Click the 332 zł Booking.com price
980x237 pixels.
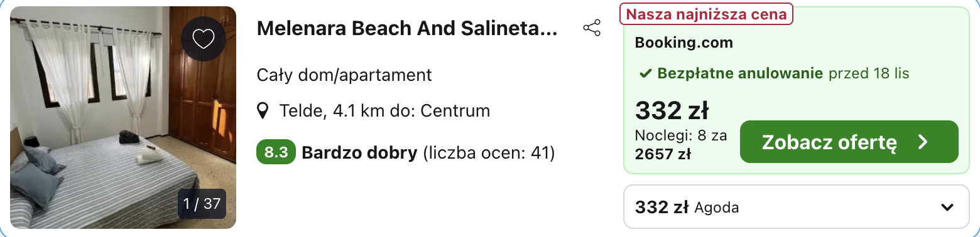[x=672, y=111]
